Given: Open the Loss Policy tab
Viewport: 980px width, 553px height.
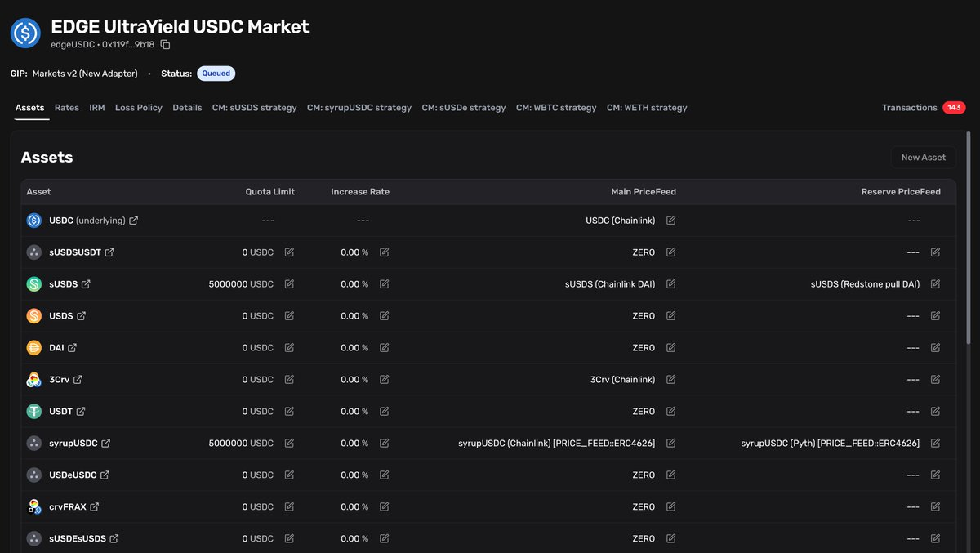Looking at the screenshot, I should click(138, 108).
